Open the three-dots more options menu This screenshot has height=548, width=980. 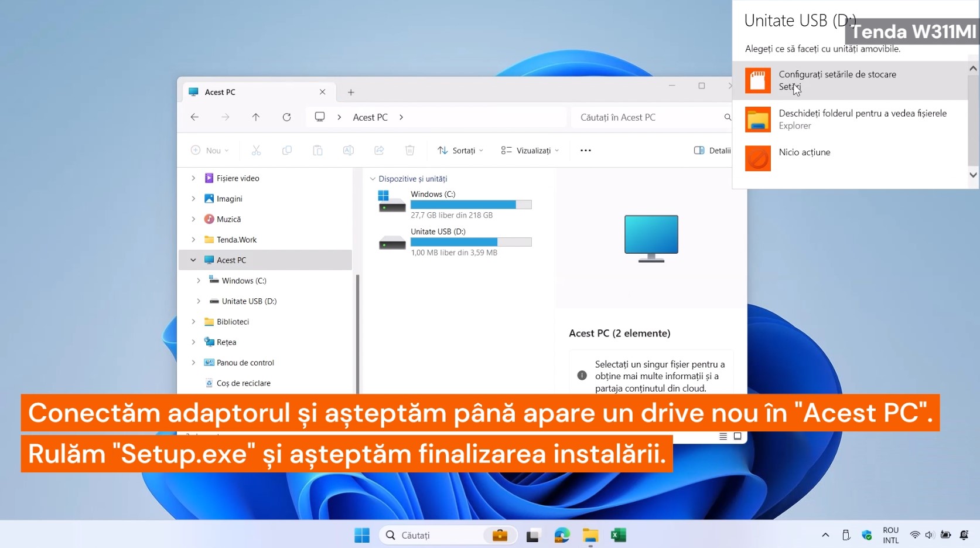point(586,151)
